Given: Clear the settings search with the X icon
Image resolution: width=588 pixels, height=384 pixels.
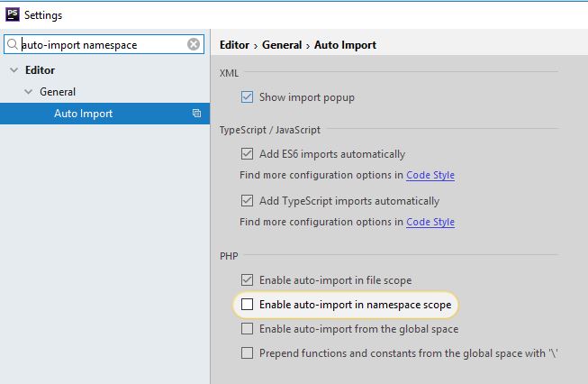Looking at the screenshot, I should 194,44.
